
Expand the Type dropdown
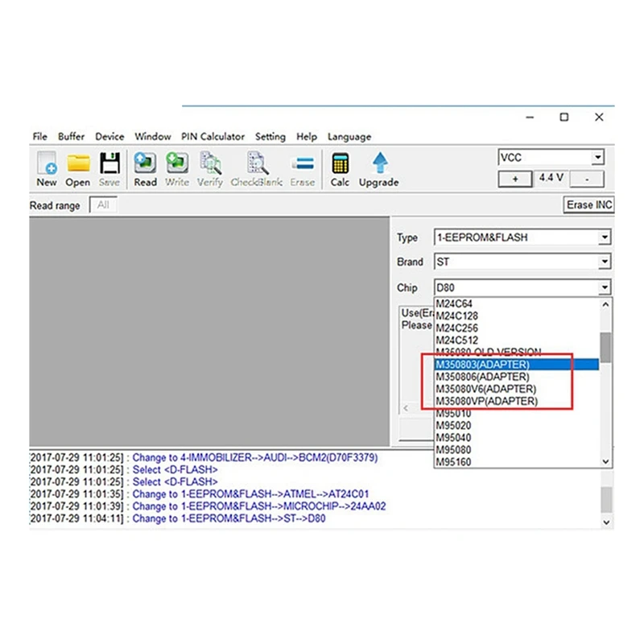click(605, 237)
